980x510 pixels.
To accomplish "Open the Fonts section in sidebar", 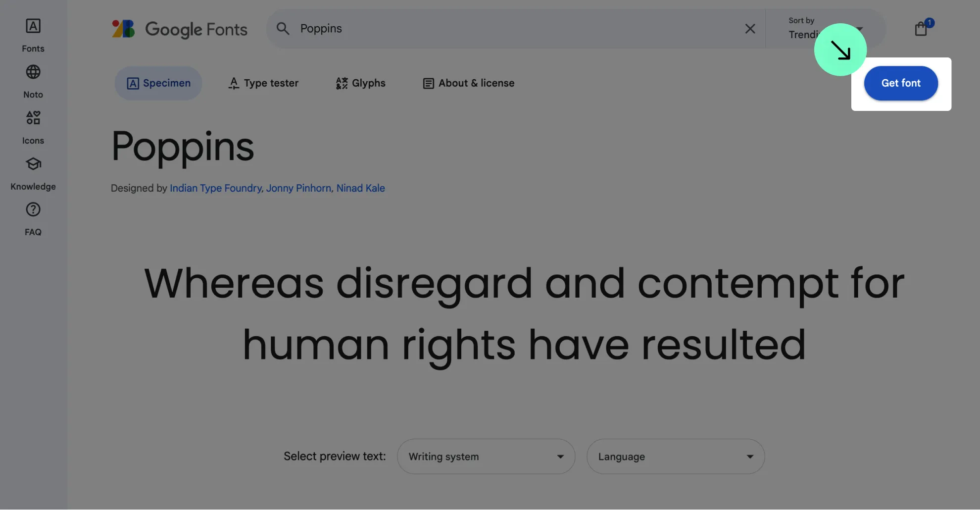I will [33, 35].
